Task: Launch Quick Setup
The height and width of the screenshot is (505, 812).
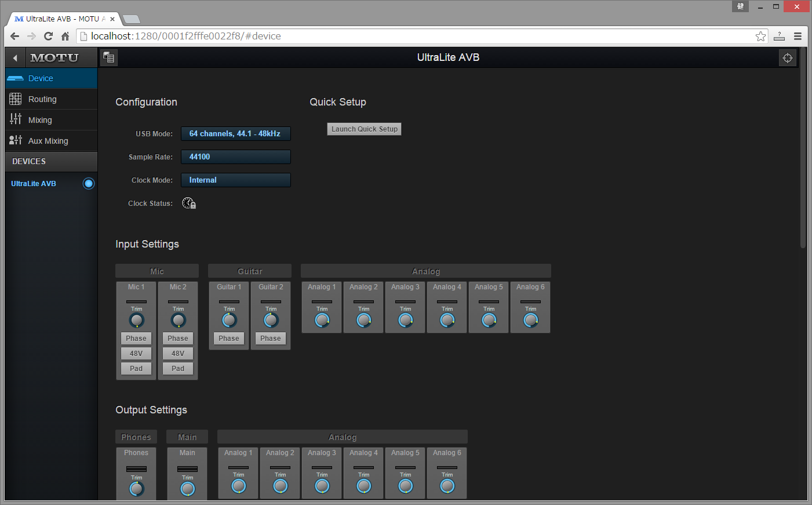Action: (x=365, y=129)
